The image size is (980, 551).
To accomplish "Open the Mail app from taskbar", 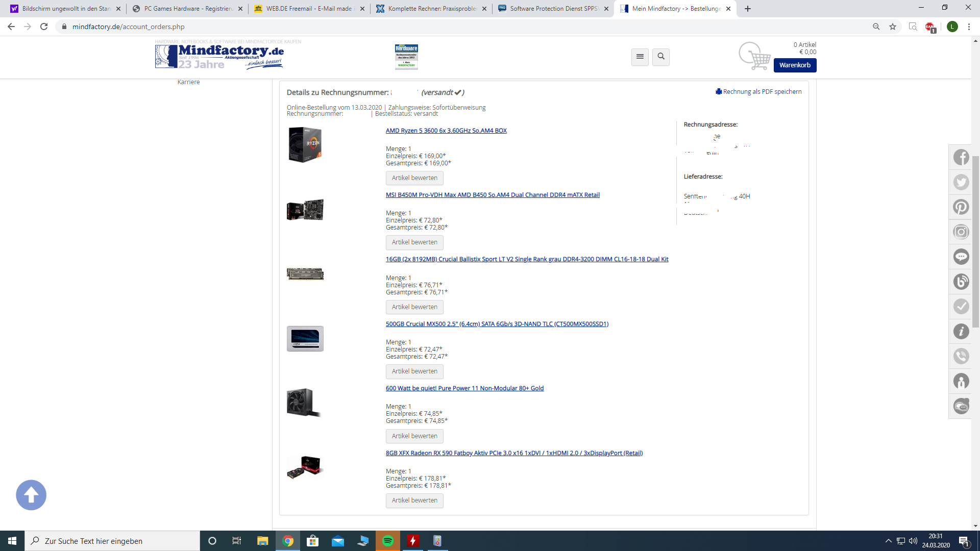I will 337,541.
